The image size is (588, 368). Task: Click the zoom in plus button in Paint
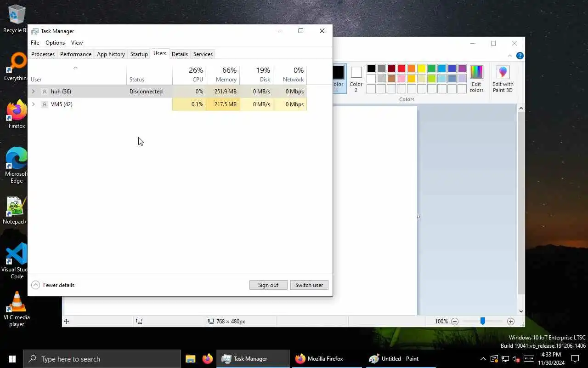[x=510, y=322]
